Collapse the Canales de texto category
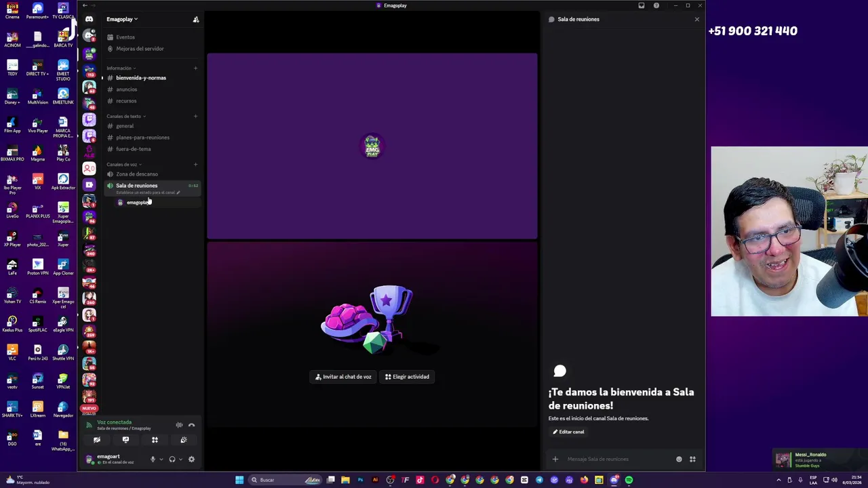This screenshot has width=868, height=488. click(x=125, y=116)
